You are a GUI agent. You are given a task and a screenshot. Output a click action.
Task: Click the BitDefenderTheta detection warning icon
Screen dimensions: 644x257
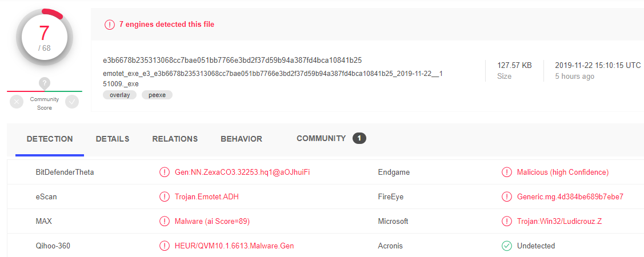click(x=165, y=172)
